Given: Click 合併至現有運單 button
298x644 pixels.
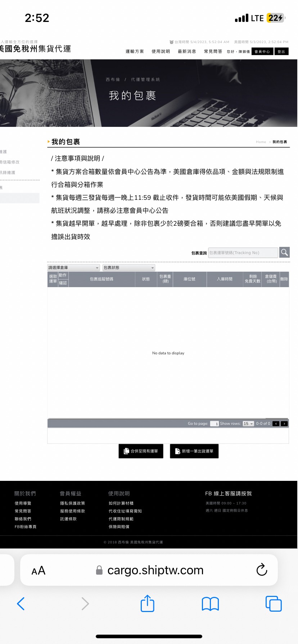Looking at the screenshot, I should point(141,451).
